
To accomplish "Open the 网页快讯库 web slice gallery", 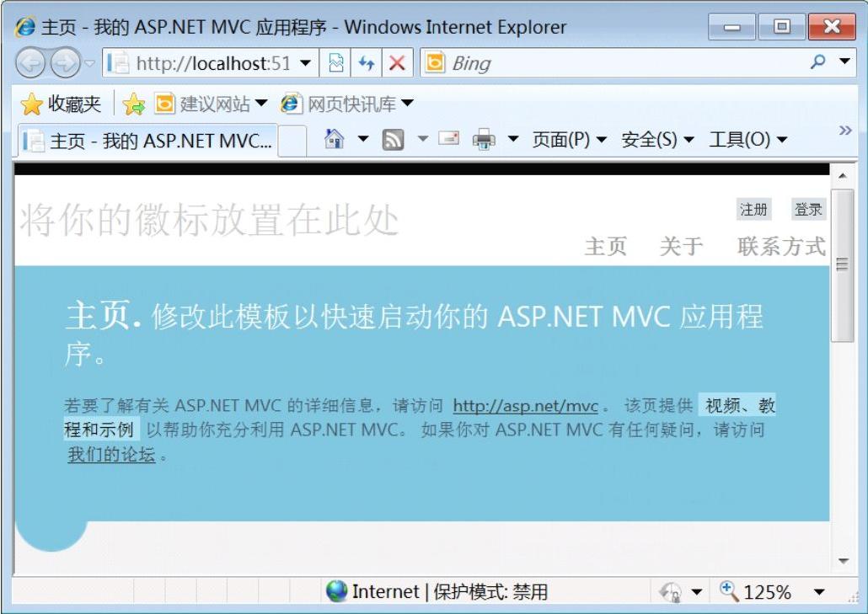I will coord(347,104).
